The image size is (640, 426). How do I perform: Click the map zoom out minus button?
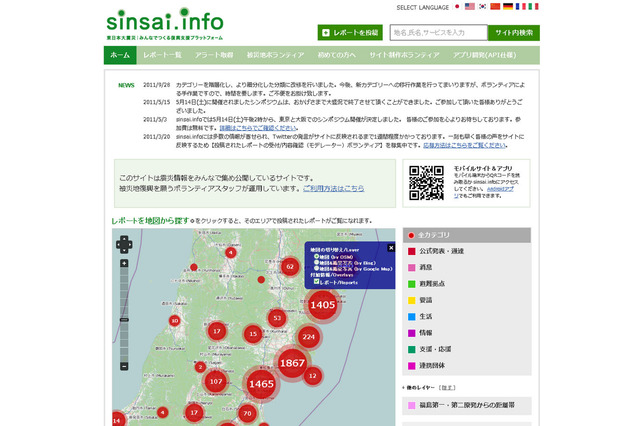(x=124, y=366)
